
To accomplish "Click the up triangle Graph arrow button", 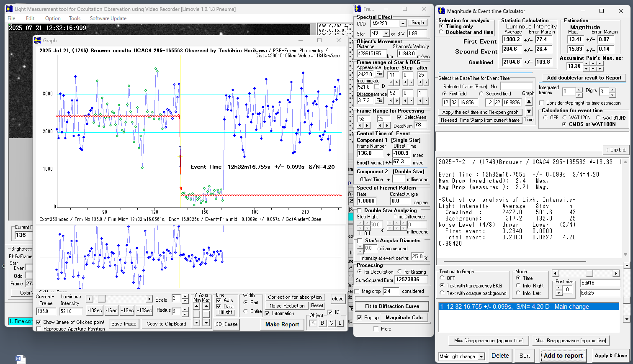I will pyautogui.click(x=529, y=102).
